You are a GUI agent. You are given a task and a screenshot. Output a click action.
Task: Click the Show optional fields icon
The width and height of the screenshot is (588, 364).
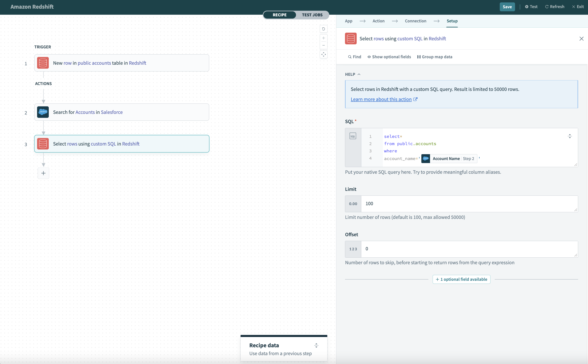click(x=369, y=56)
